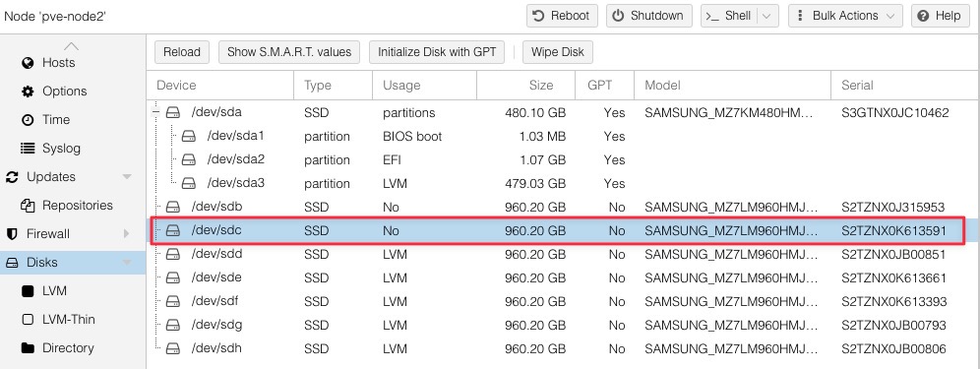Sort by the Size column header
This screenshot has height=369, width=980.
[x=525, y=85]
